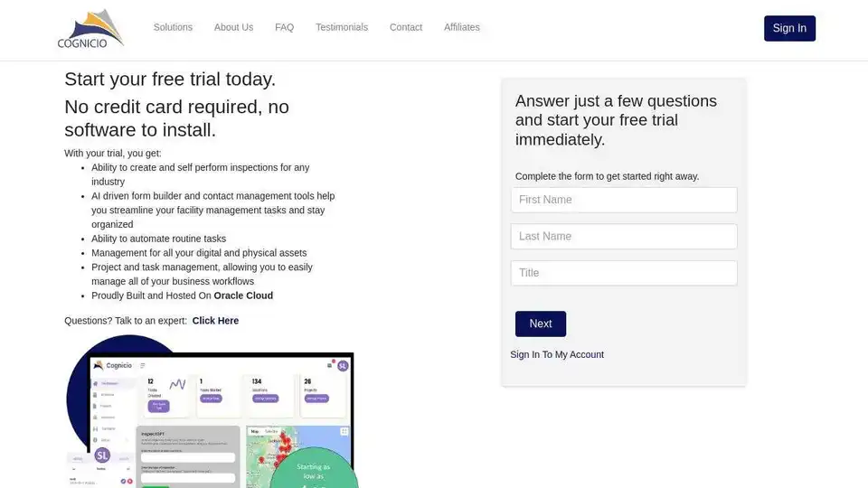Click the 'Oracle Cloud' bold text

tap(243, 296)
